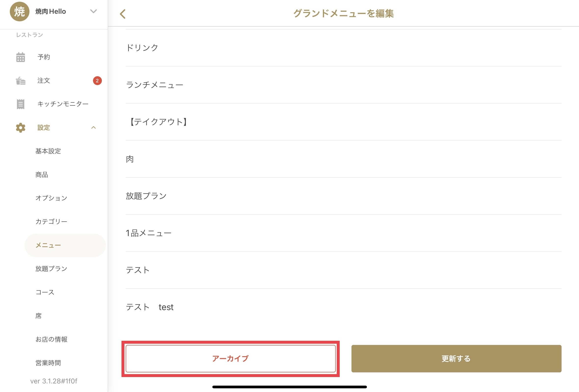Image resolution: width=579 pixels, height=392 pixels.
Task: Go back using the left chevron arrow
Action: [122, 14]
